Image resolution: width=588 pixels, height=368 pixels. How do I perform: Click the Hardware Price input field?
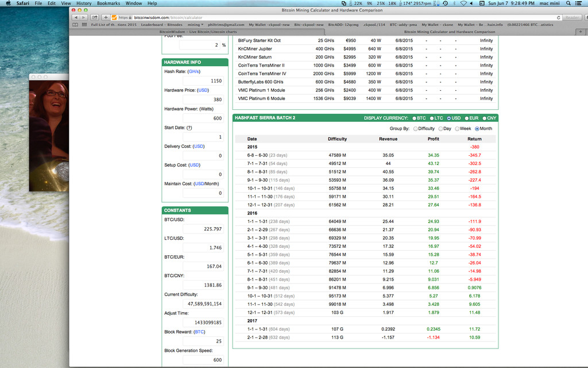pos(203,99)
